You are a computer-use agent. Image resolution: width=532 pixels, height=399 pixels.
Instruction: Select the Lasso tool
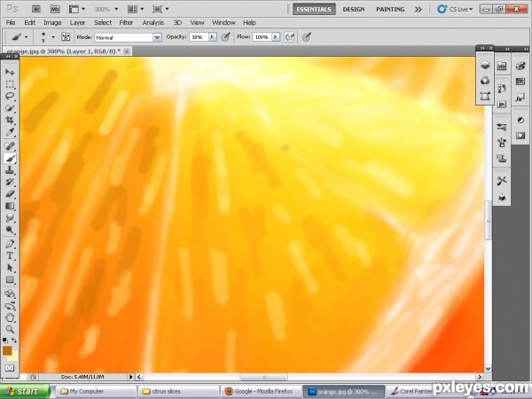10,96
